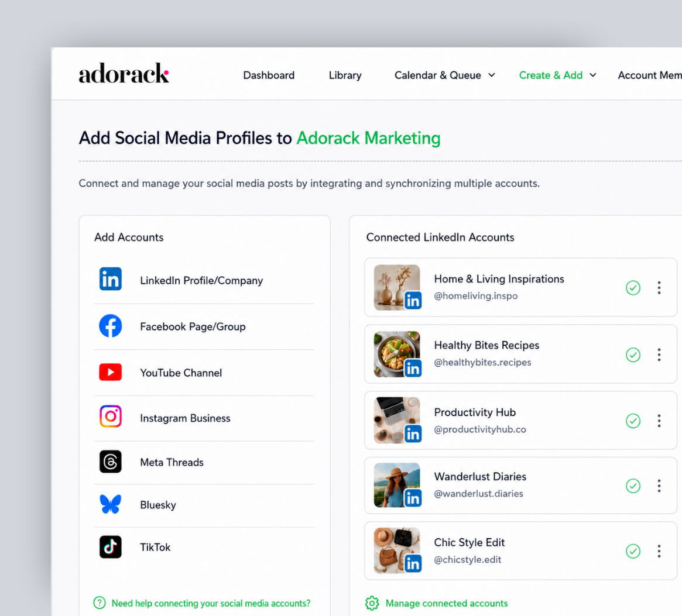Click the Facebook icon in Add Accounts
The width and height of the screenshot is (682, 616).
111,326
